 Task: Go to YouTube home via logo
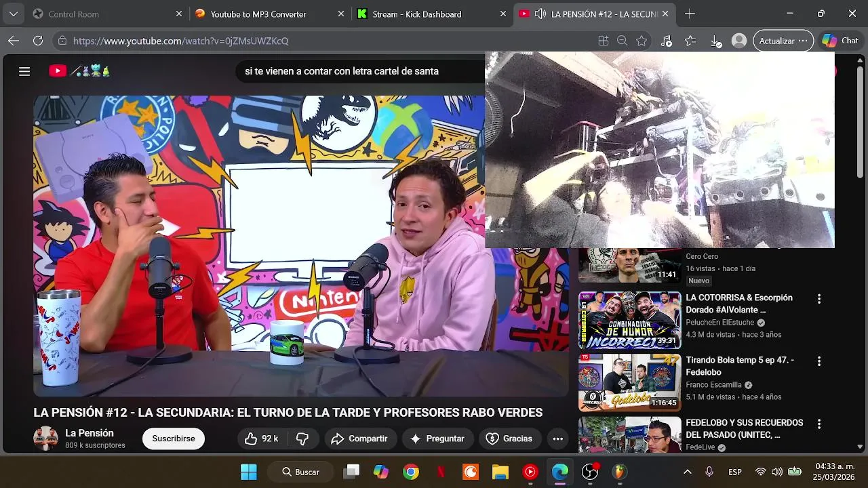coord(79,70)
